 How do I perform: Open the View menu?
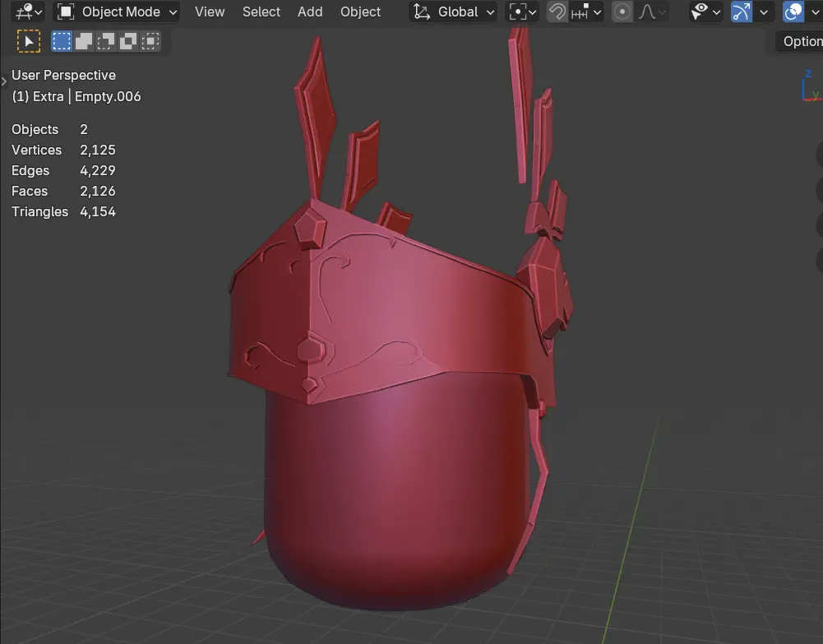[x=210, y=12]
